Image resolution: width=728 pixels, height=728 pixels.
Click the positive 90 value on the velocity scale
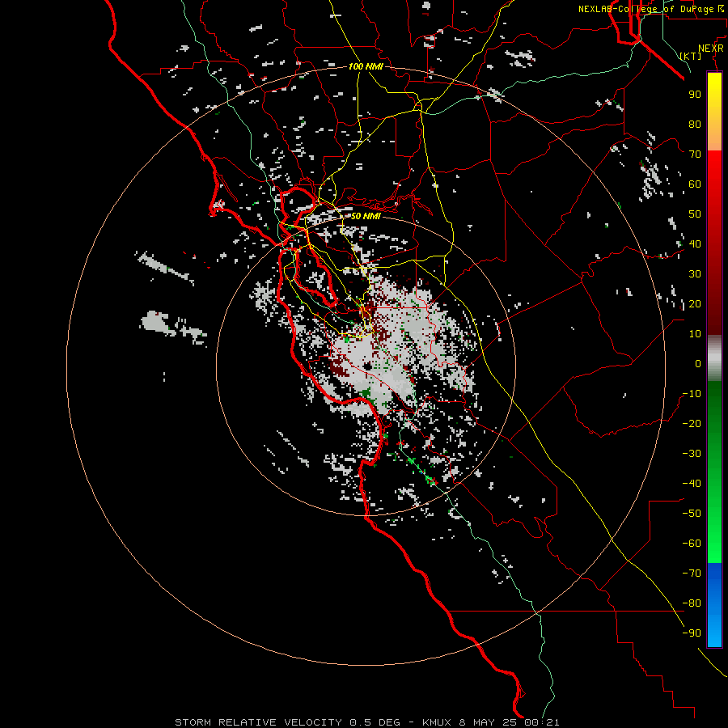(695, 95)
